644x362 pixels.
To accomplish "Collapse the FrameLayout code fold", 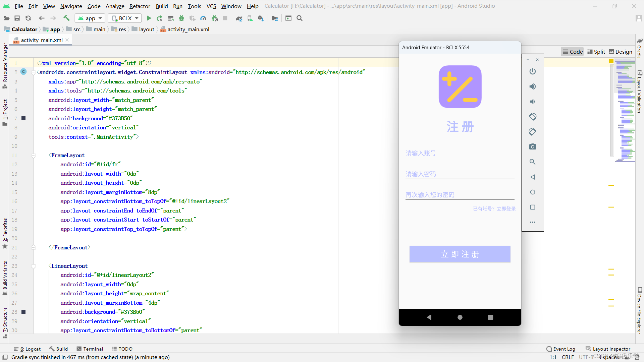I will point(34,156).
